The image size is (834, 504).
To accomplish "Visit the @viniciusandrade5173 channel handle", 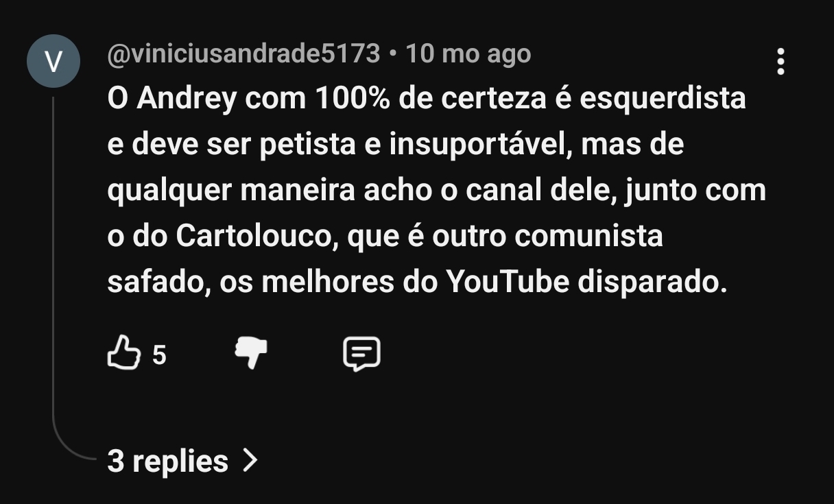I will (243, 53).
